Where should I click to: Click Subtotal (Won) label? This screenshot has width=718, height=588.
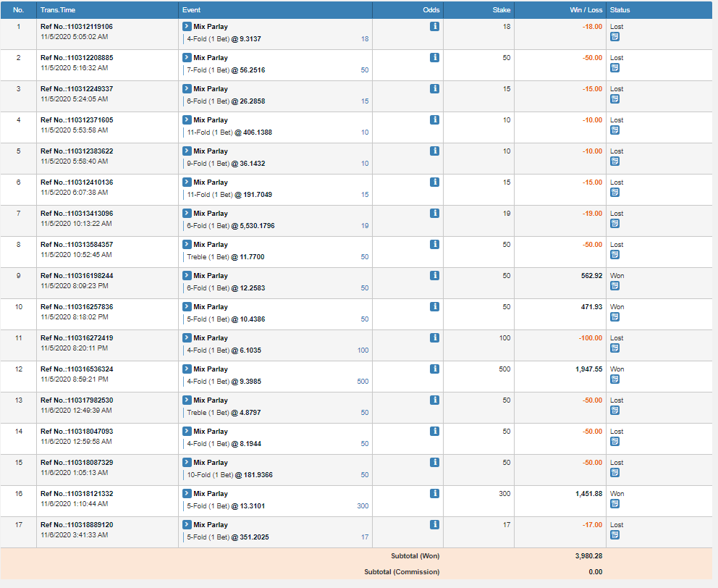pyautogui.click(x=415, y=556)
